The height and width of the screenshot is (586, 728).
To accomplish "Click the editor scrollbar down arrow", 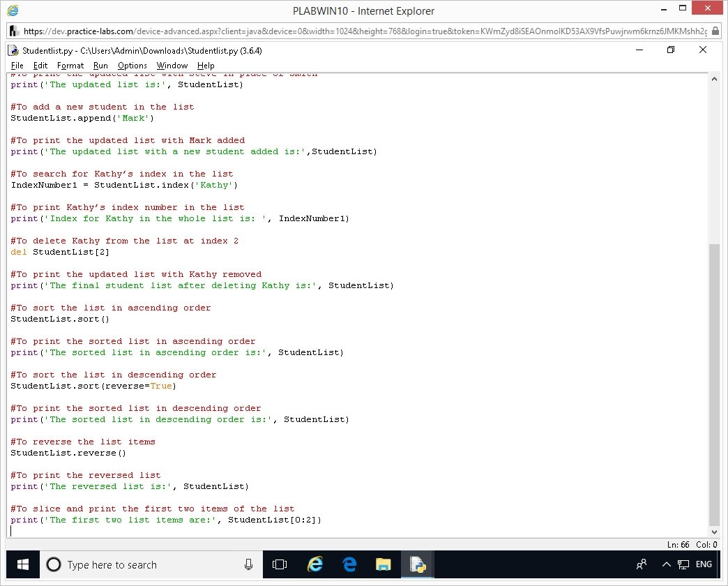I will [713, 532].
